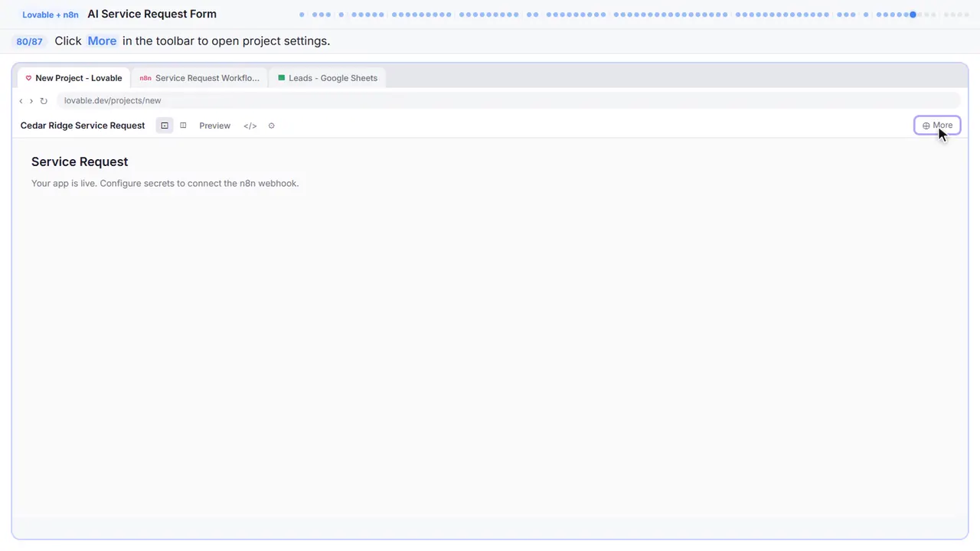Viewport: 980px width, 551px height.
Task: Click the lovable.dev/projects/new address bar
Action: click(x=508, y=101)
